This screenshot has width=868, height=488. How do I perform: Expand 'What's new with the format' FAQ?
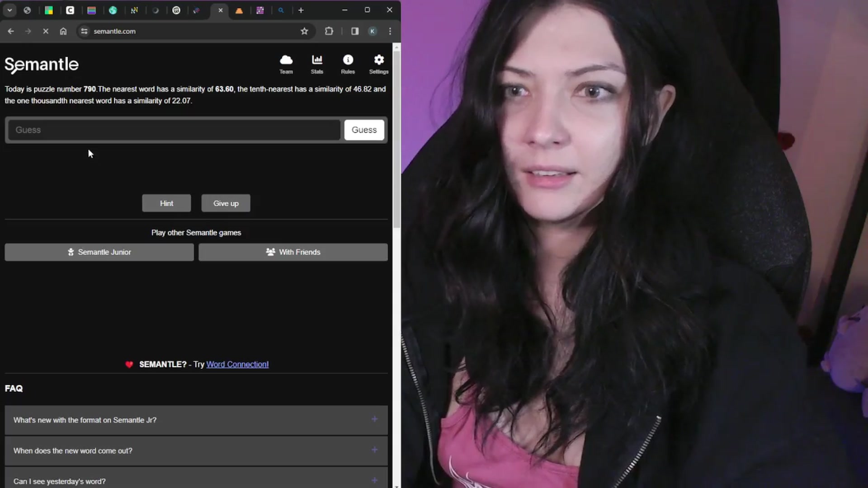pos(196,420)
